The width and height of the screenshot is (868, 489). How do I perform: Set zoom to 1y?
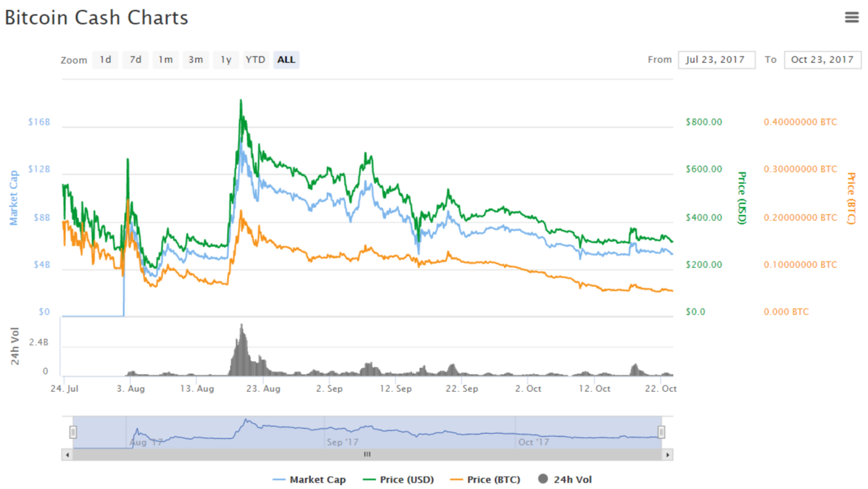click(226, 59)
